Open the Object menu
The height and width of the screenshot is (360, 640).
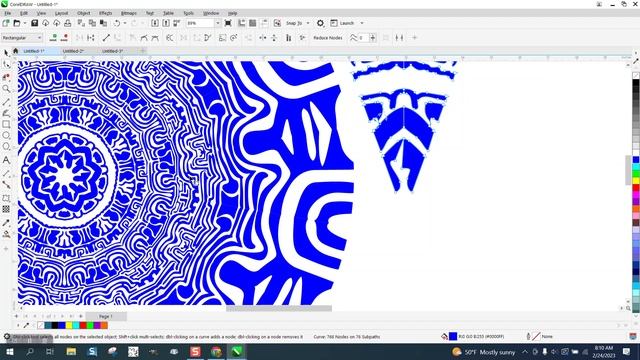coord(83,13)
